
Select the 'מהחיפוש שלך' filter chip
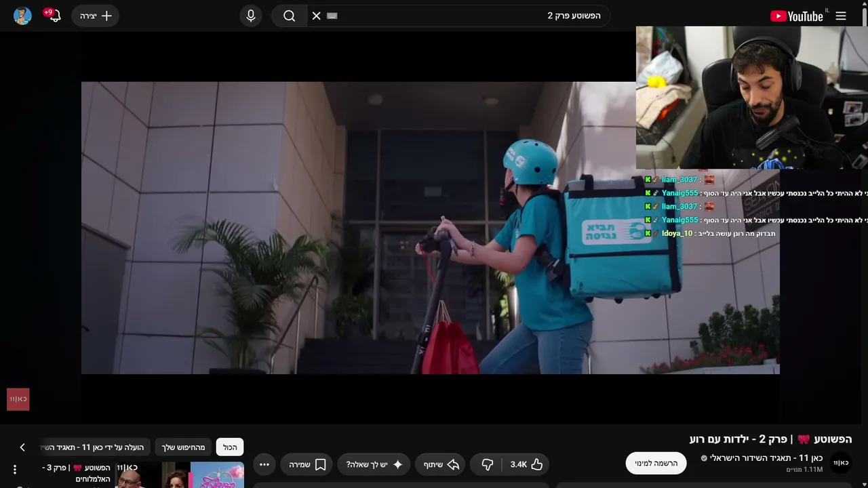click(x=183, y=447)
